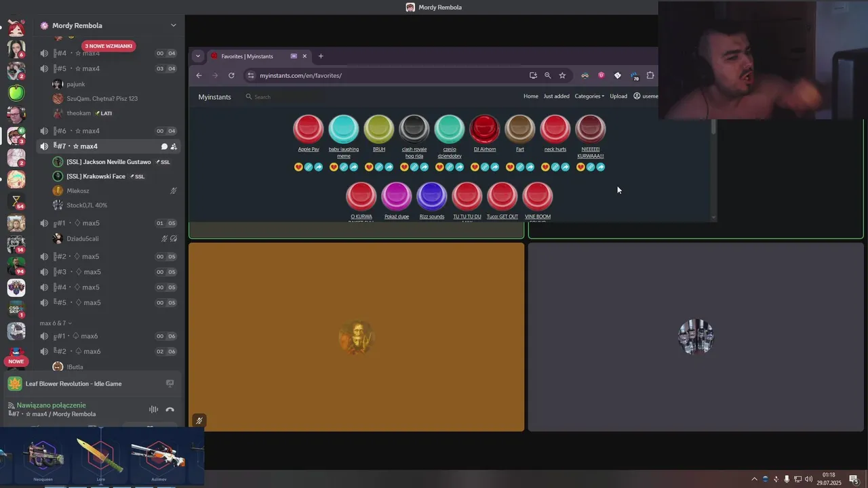868x488 pixels.
Task: Show hidden system tray icons
Action: pyautogui.click(x=754, y=479)
